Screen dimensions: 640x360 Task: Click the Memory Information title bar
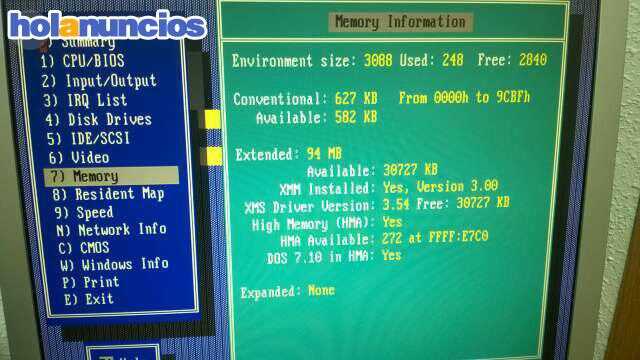point(400,22)
